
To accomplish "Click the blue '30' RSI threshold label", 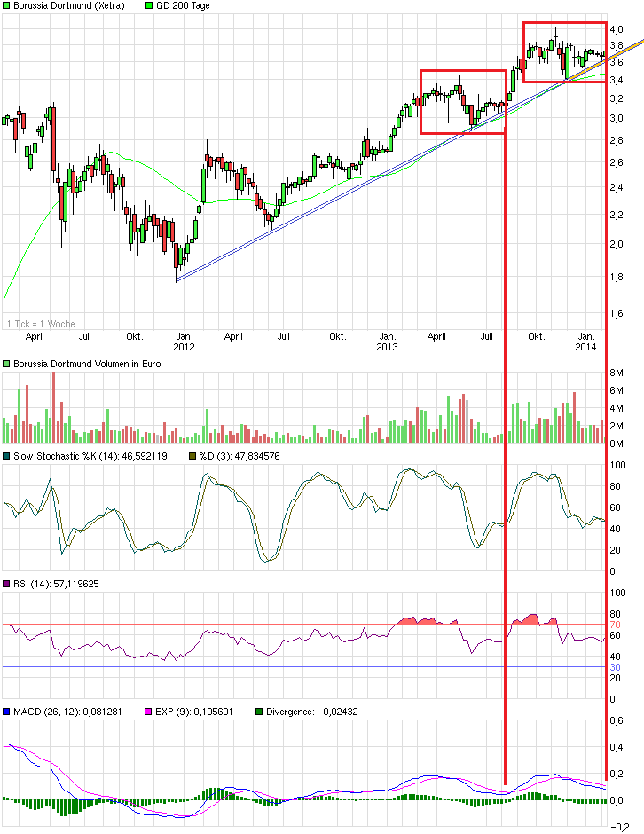I will [615, 667].
